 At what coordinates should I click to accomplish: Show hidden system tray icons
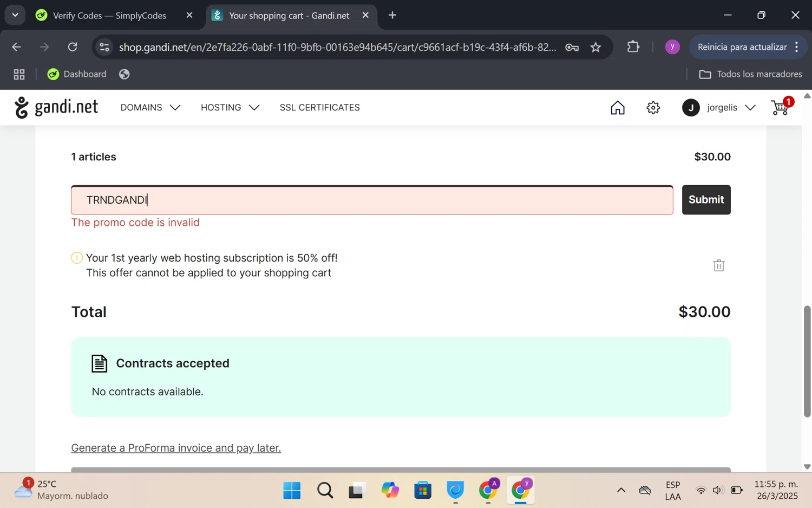621,491
